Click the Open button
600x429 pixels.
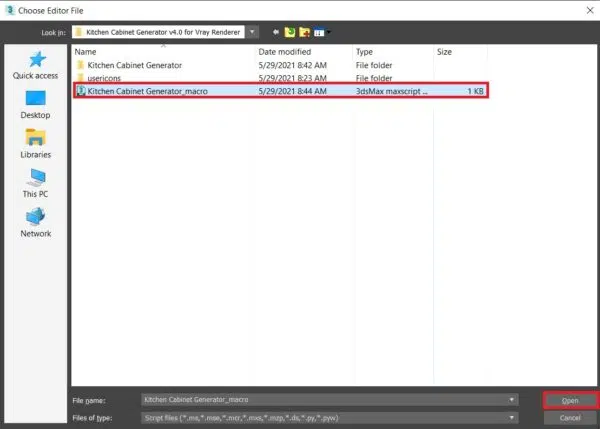coord(570,400)
